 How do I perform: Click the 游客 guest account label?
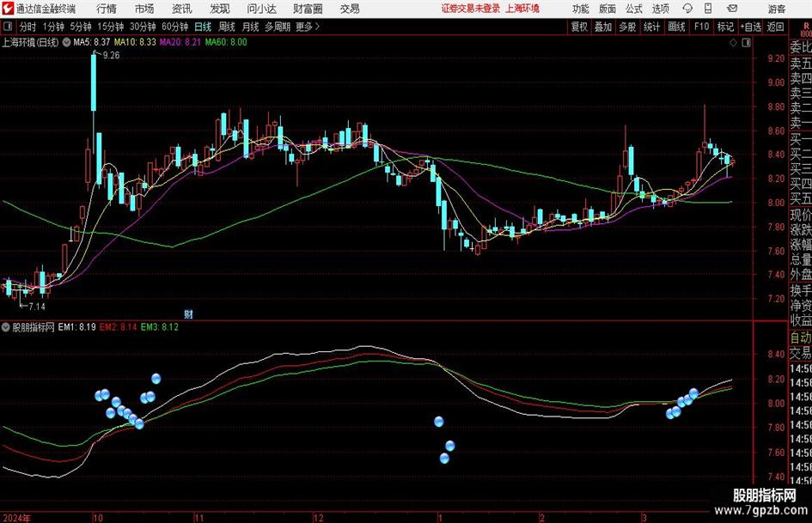point(777,9)
